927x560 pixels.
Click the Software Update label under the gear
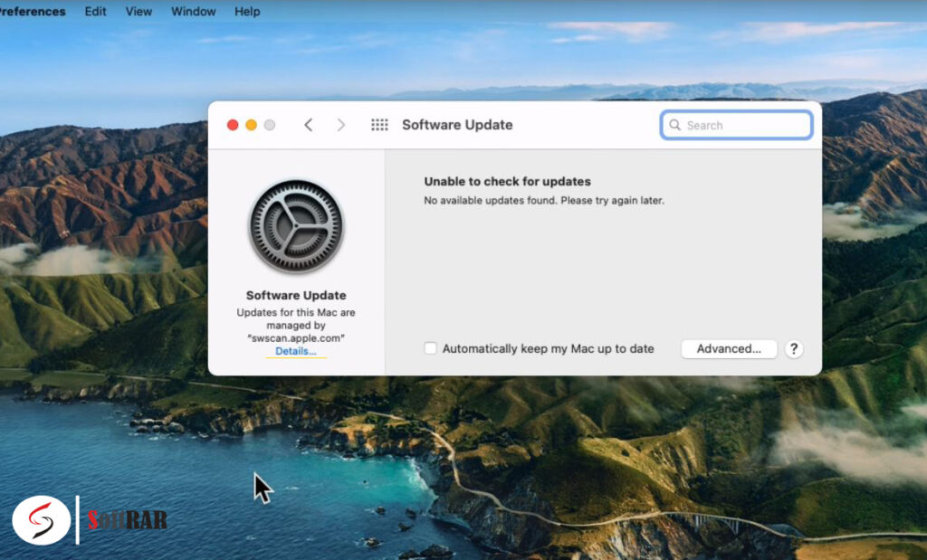pyautogui.click(x=296, y=295)
